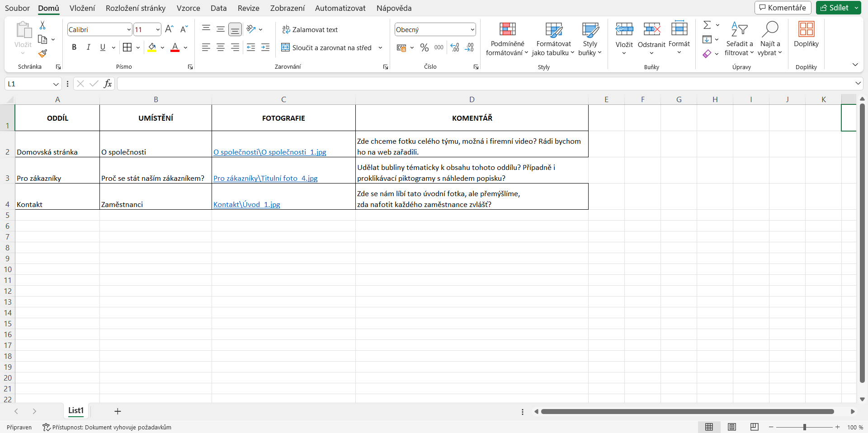This screenshot has height=433, width=868.
Task: Open Find and Select (Najít a vybrat)
Action: click(x=769, y=39)
